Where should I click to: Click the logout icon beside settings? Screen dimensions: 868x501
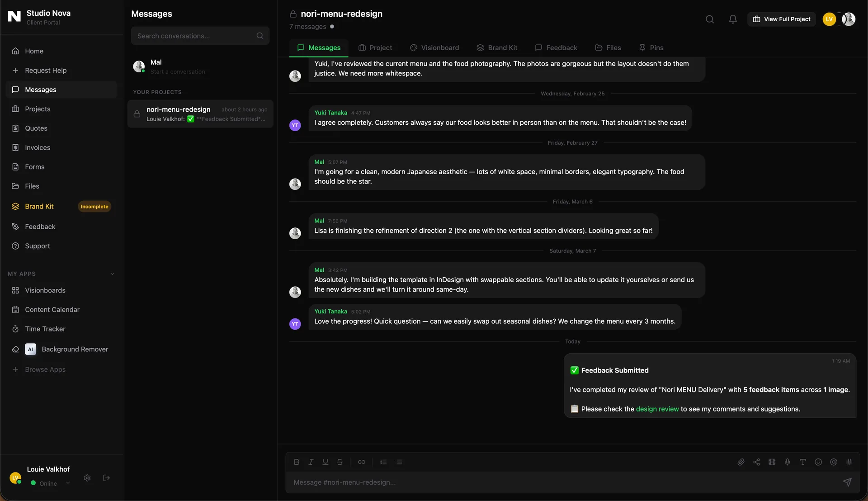107,478
